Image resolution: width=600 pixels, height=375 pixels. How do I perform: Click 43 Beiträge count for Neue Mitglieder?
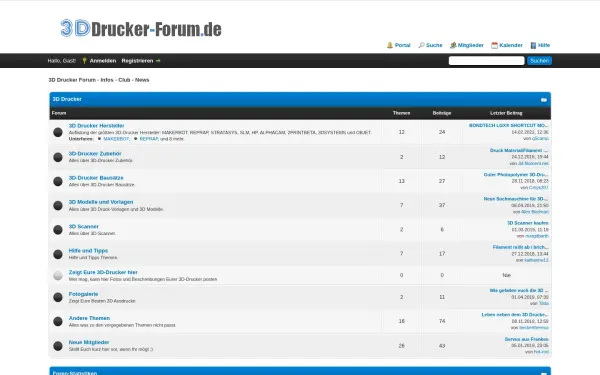(x=442, y=346)
